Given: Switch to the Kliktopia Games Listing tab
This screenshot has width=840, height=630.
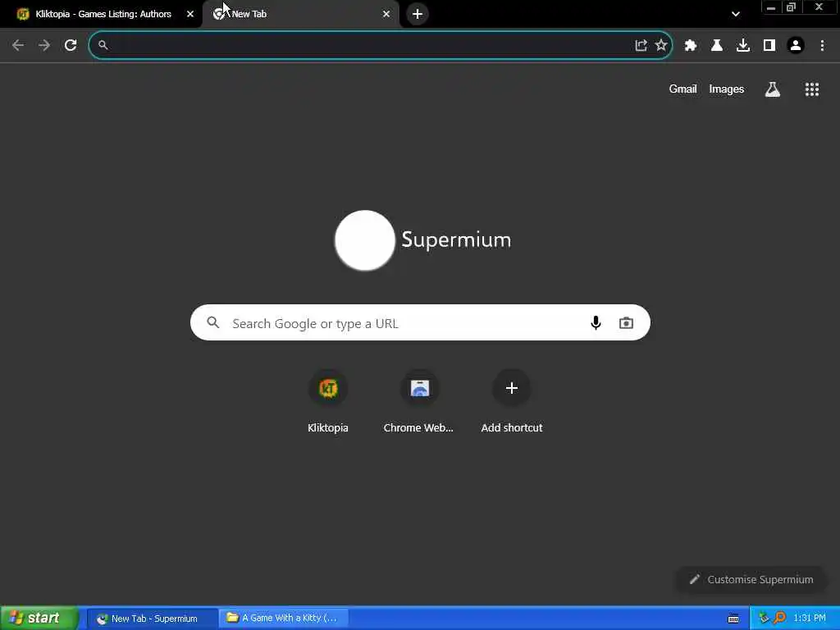Looking at the screenshot, I should click(102, 14).
